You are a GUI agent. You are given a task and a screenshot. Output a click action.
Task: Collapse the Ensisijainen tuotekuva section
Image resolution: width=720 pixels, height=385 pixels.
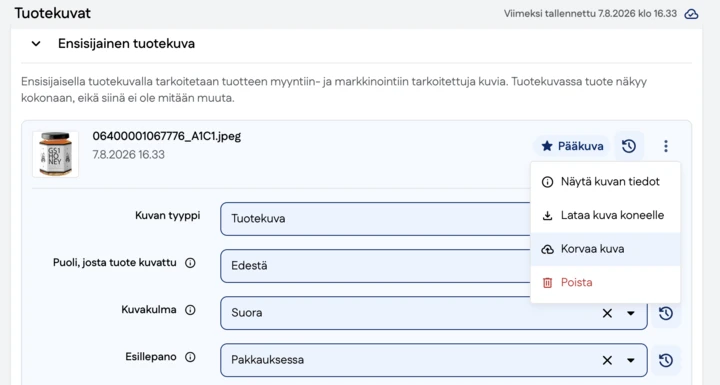[36, 44]
